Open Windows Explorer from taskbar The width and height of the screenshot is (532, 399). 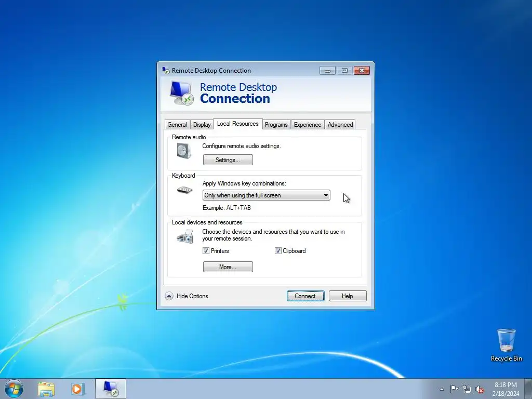[46, 389]
